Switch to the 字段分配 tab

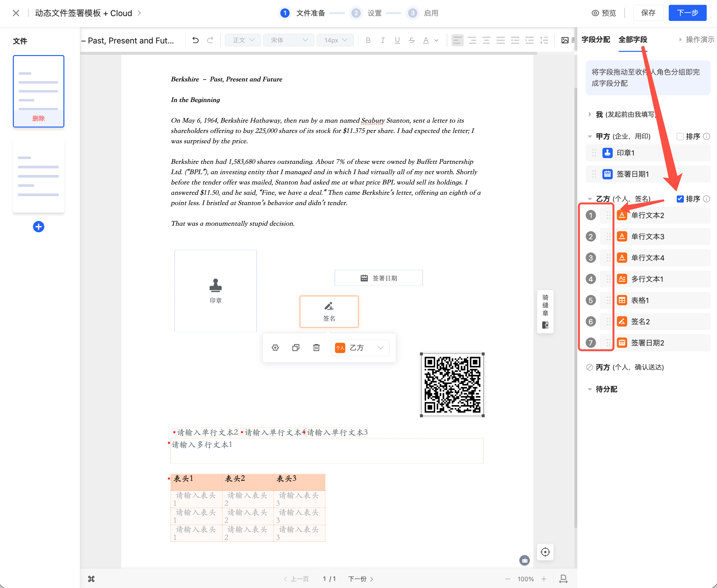[595, 40]
